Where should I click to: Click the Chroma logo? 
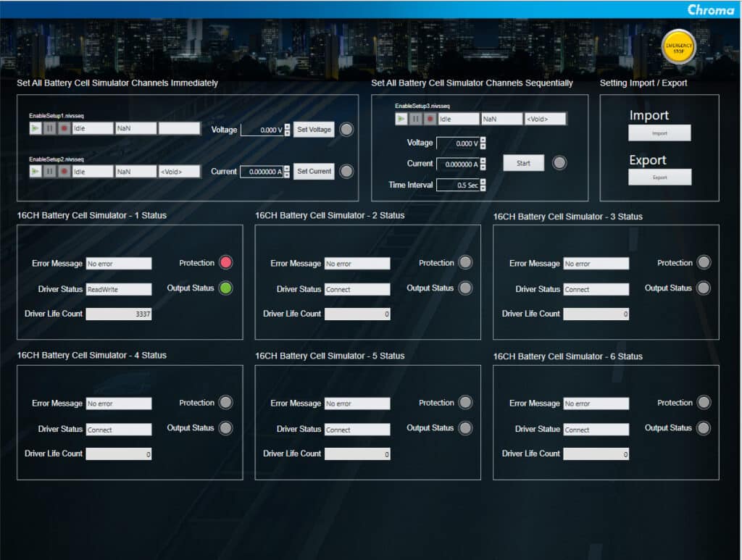point(711,10)
